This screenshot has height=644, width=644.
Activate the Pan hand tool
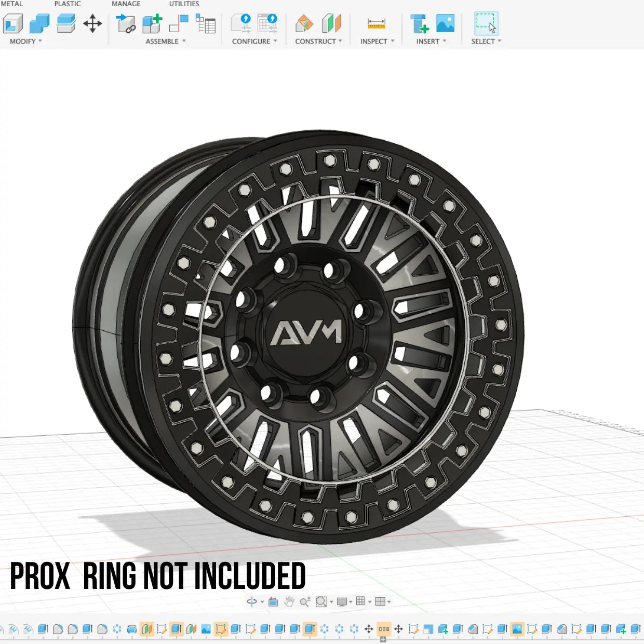pos(289,601)
